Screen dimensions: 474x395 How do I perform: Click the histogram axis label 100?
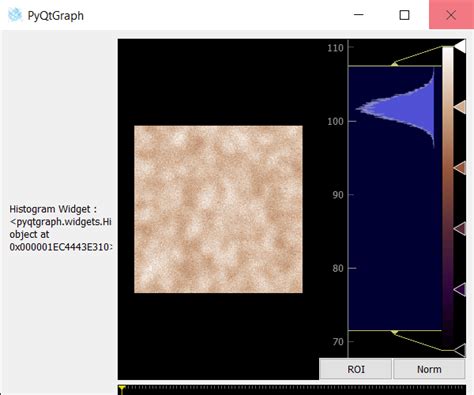coord(335,121)
